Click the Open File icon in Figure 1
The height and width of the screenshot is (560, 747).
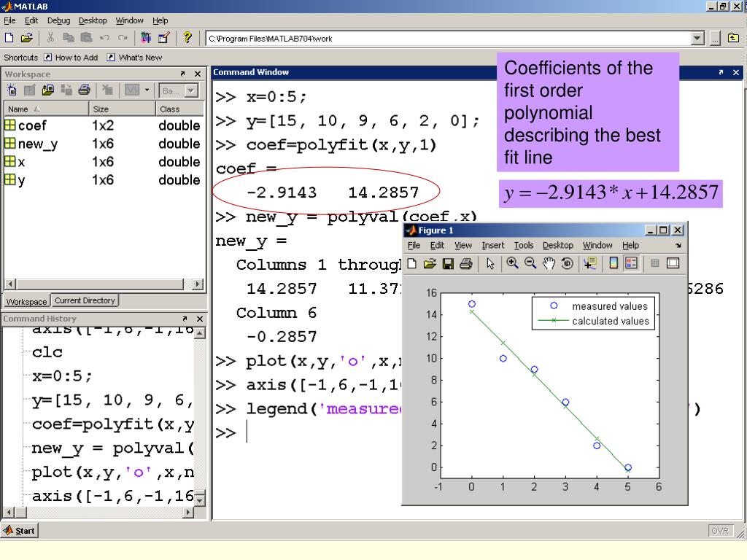pyautogui.click(x=430, y=263)
